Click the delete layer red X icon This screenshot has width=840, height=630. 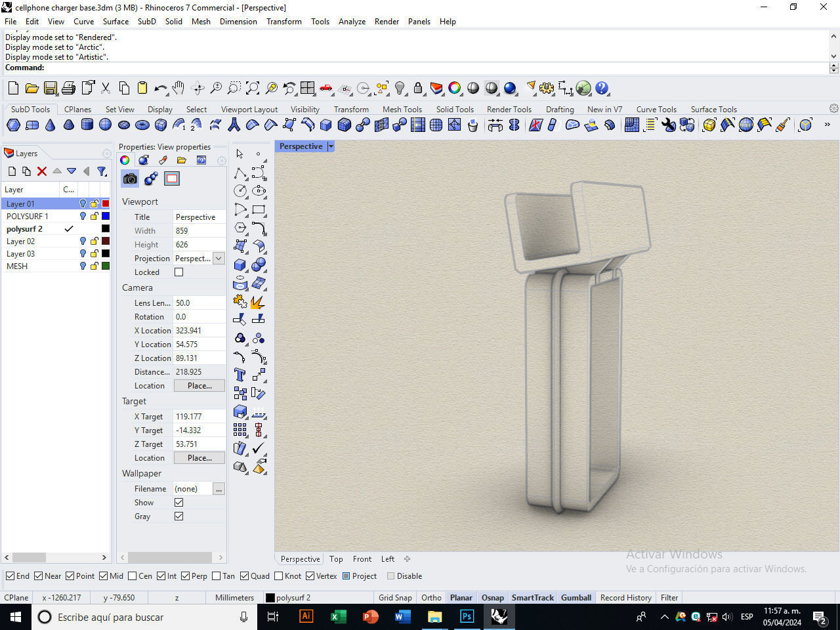coord(42,171)
